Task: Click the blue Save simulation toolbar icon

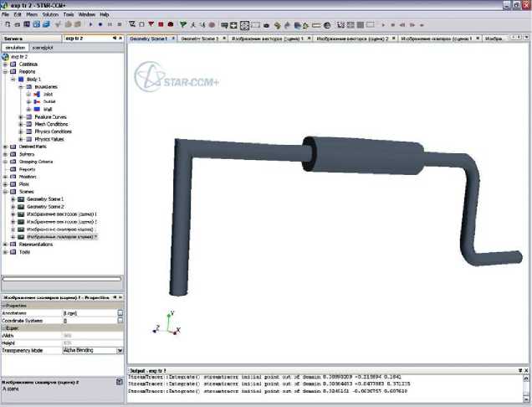Action: click(36, 24)
